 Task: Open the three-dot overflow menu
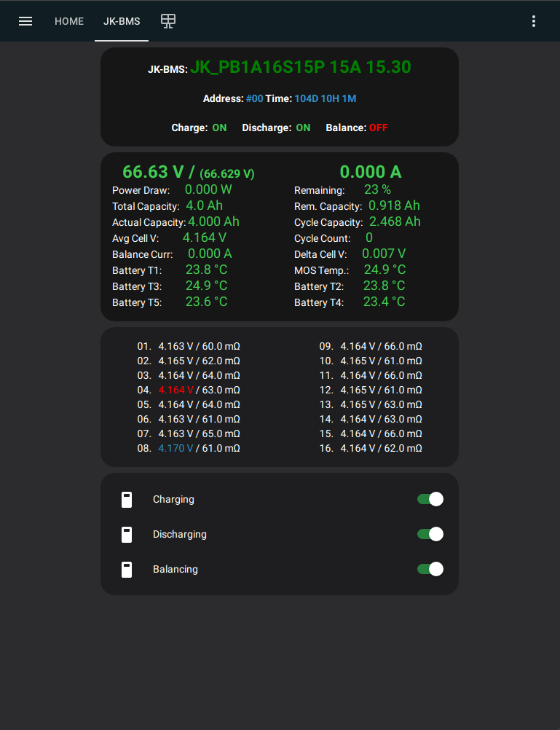click(x=534, y=21)
